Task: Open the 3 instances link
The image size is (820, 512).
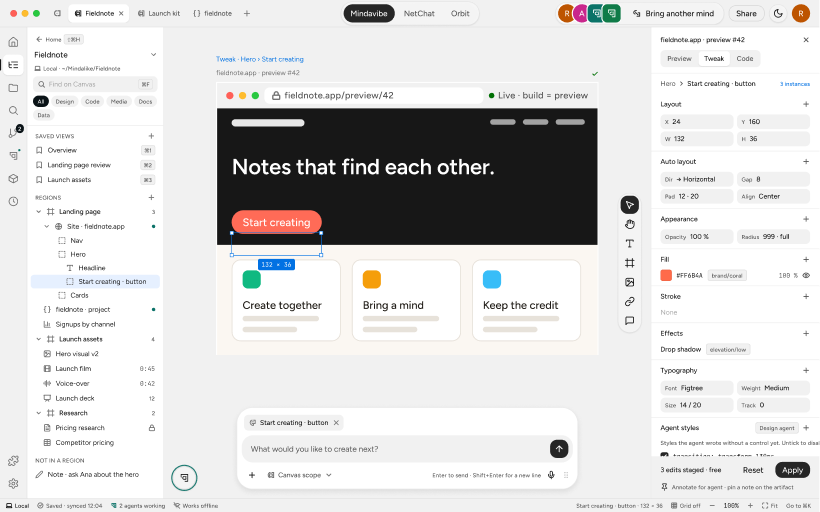Action: [x=794, y=84]
